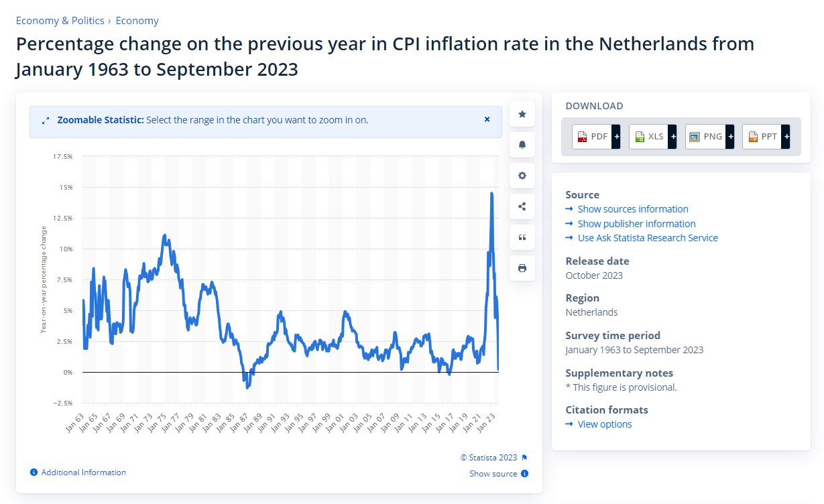
Task: Expand PPT download options plus
Action: (786, 137)
